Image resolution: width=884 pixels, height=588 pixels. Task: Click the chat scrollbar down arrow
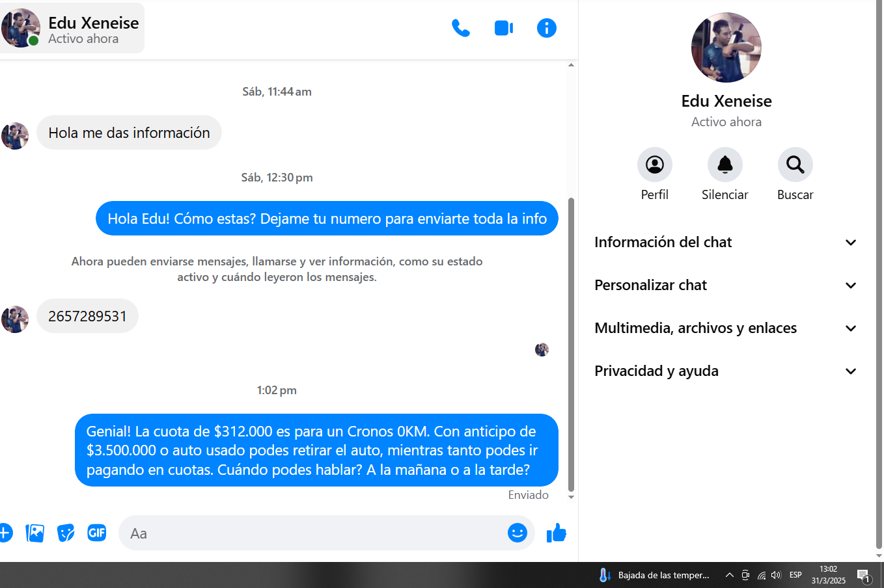(x=571, y=498)
